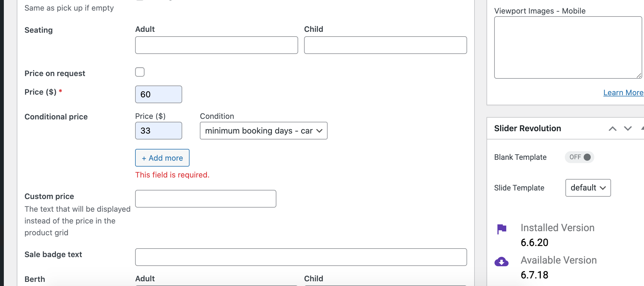
Task: Click the + Add more button
Action: click(162, 158)
